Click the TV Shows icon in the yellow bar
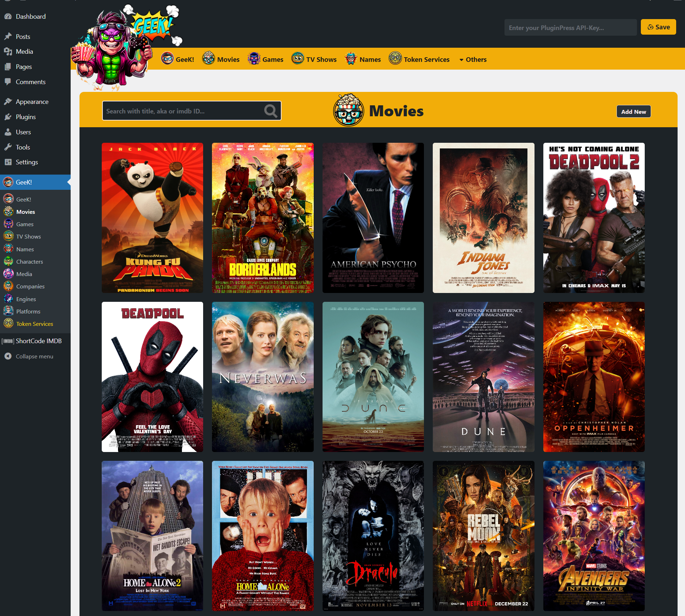 click(298, 58)
